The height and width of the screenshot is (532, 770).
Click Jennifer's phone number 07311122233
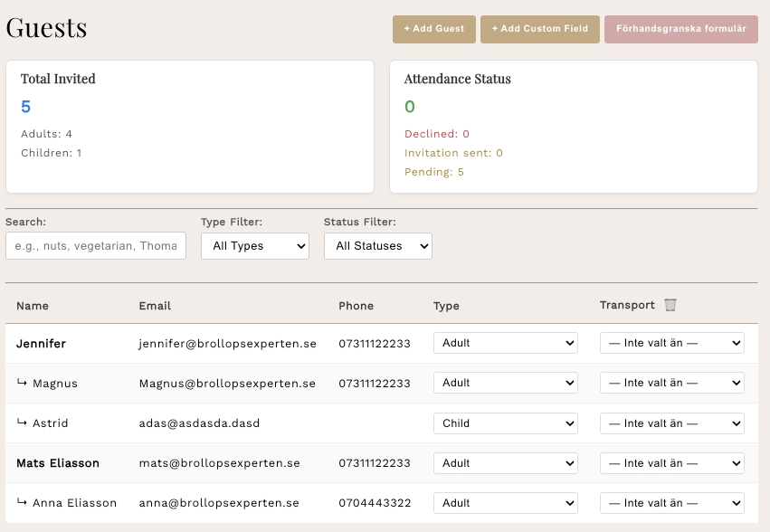coord(375,344)
